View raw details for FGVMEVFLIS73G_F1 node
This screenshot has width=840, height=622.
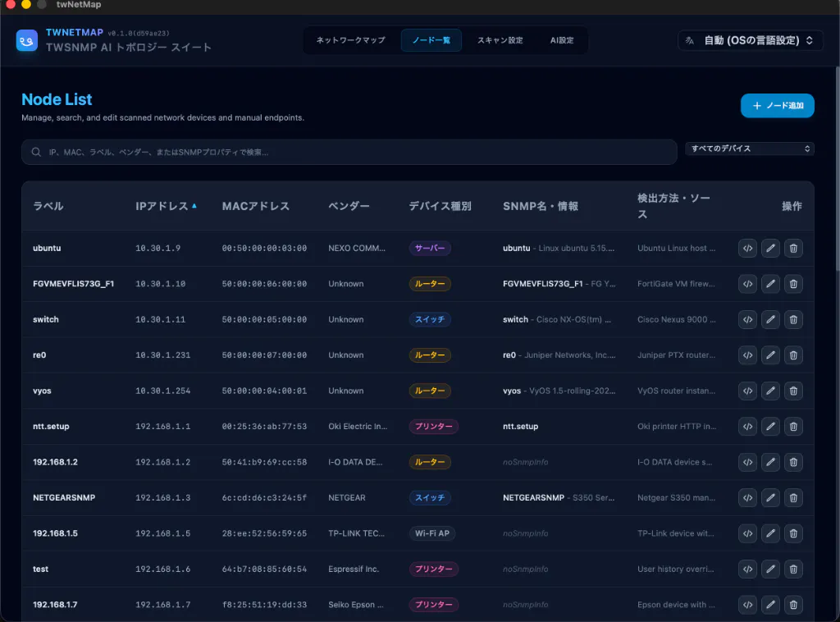[747, 284]
